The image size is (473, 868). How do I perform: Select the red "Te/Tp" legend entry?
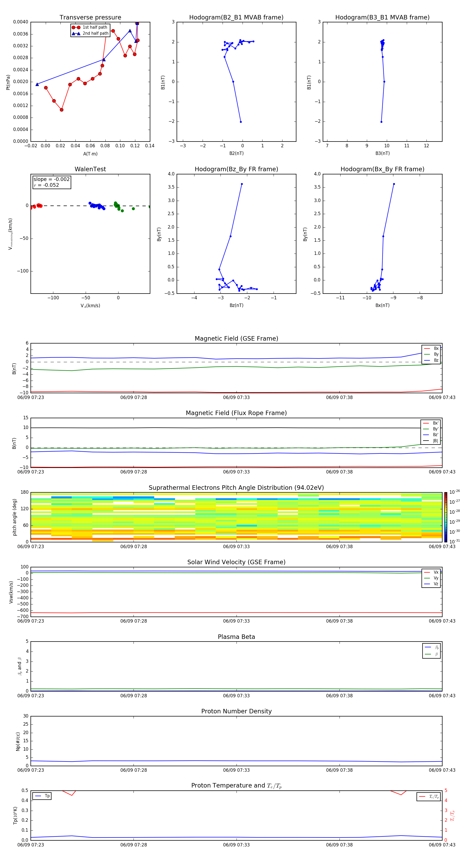click(429, 796)
